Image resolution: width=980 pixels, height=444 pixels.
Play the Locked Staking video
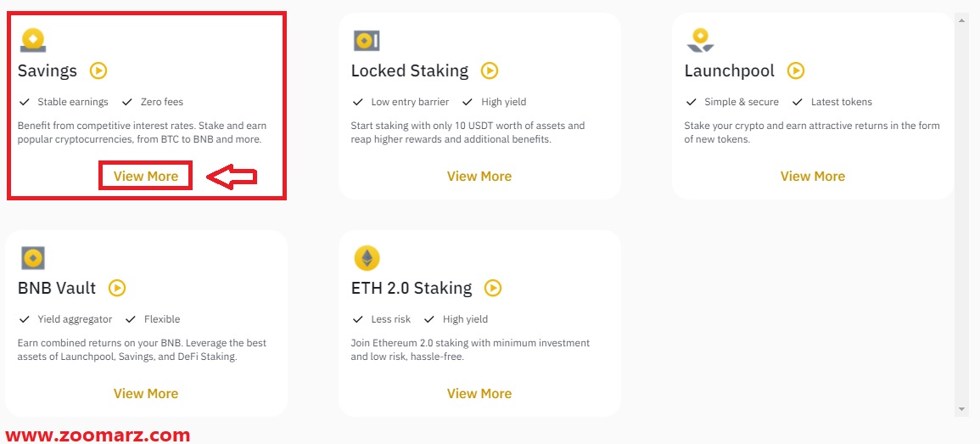click(x=490, y=70)
